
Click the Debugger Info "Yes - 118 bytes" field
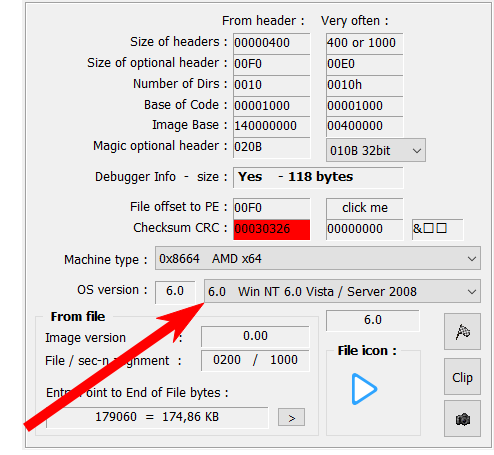[x=318, y=177]
